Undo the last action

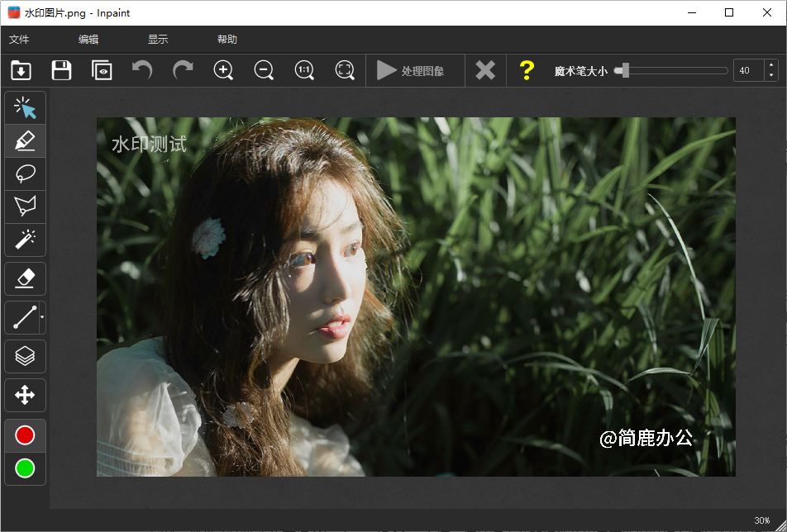141,70
